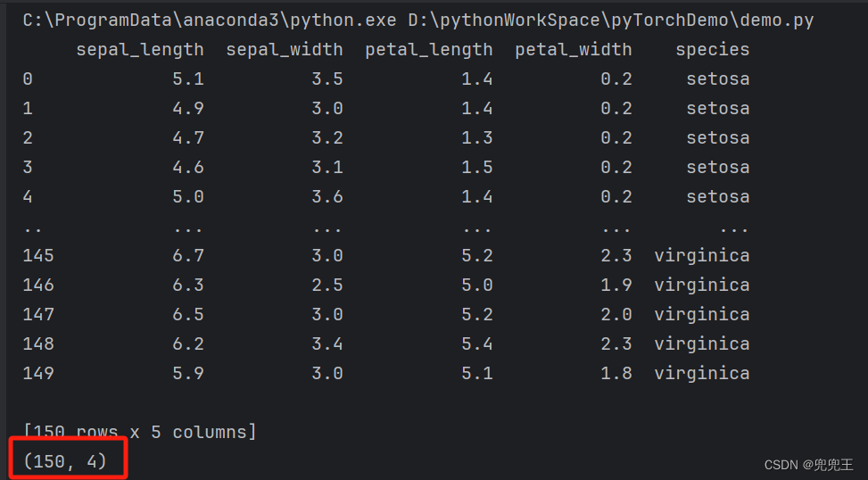Click sepal_length value 5.1 in row 0
This screenshot has width=868, height=480.
[x=188, y=79]
